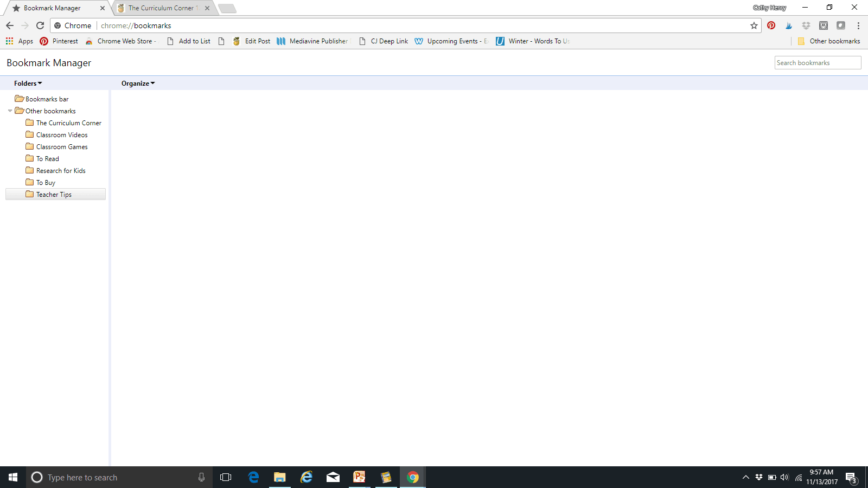Open the Upcoming Events bookmark
Viewport: 868px width, 488px height.
click(451, 41)
